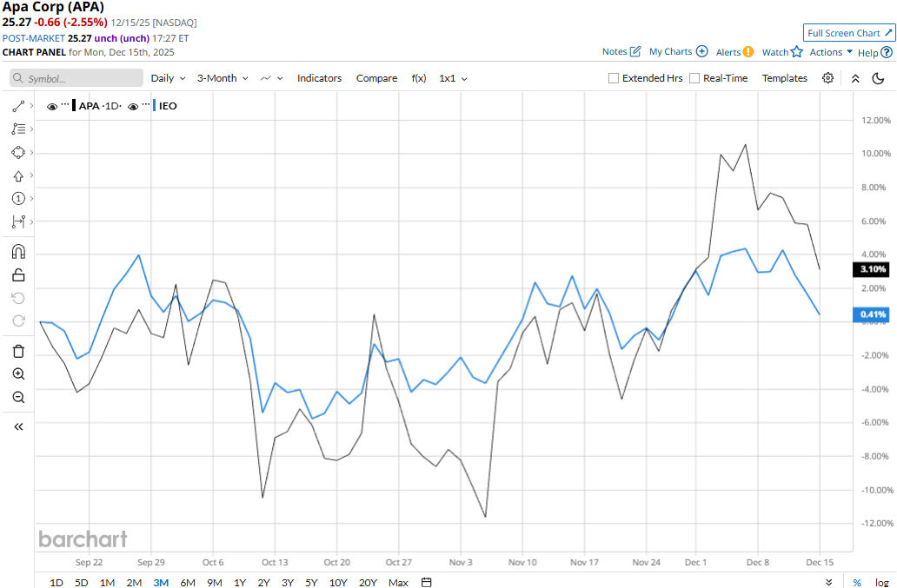Click the Help link
The height and width of the screenshot is (588, 897).
(867, 53)
